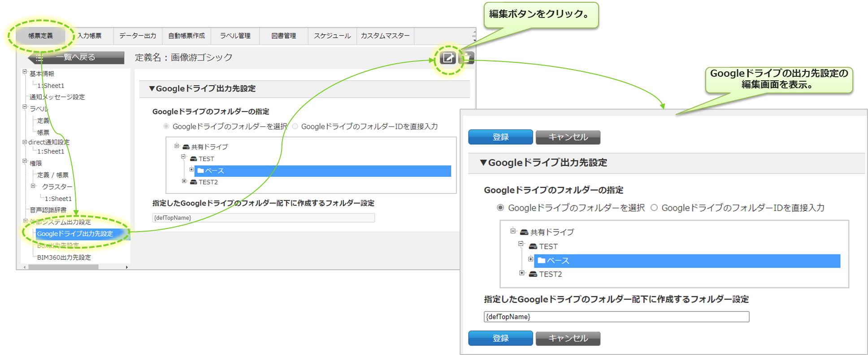
Task: Switch to the スケジュール tab
Action: (x=332, y=36)
